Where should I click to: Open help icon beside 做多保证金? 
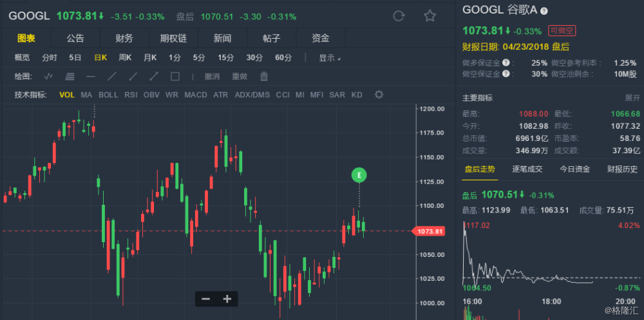click(x=506, y=63)
